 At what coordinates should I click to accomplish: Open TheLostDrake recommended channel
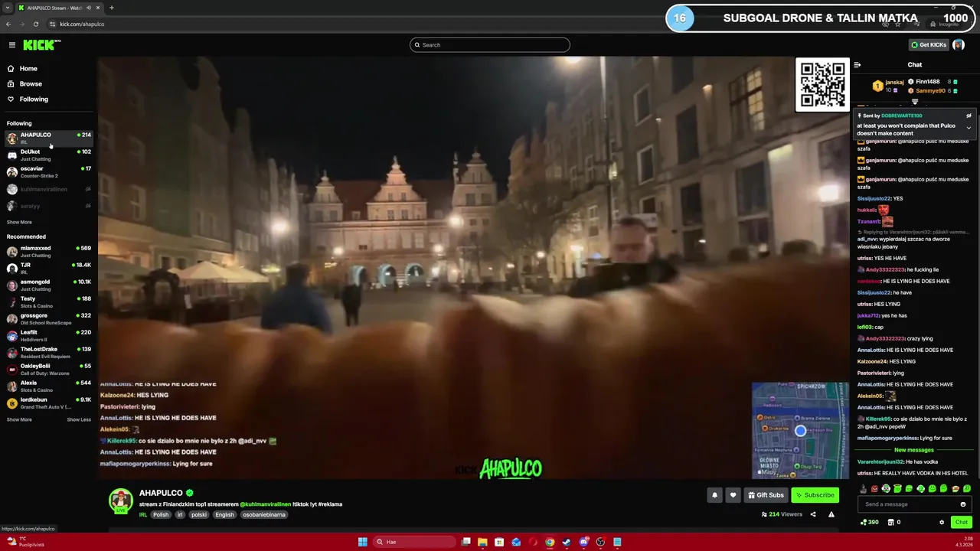coord(49,353)
